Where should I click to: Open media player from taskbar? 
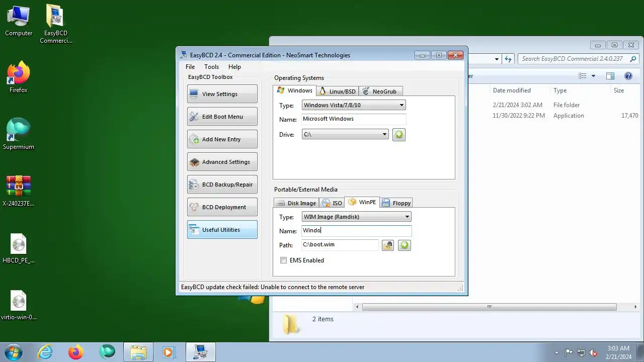(169, 352)
